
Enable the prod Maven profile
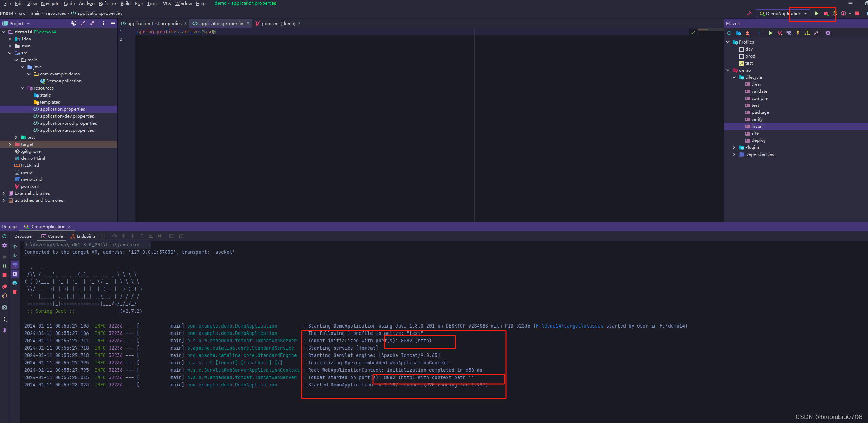[741, 56]
